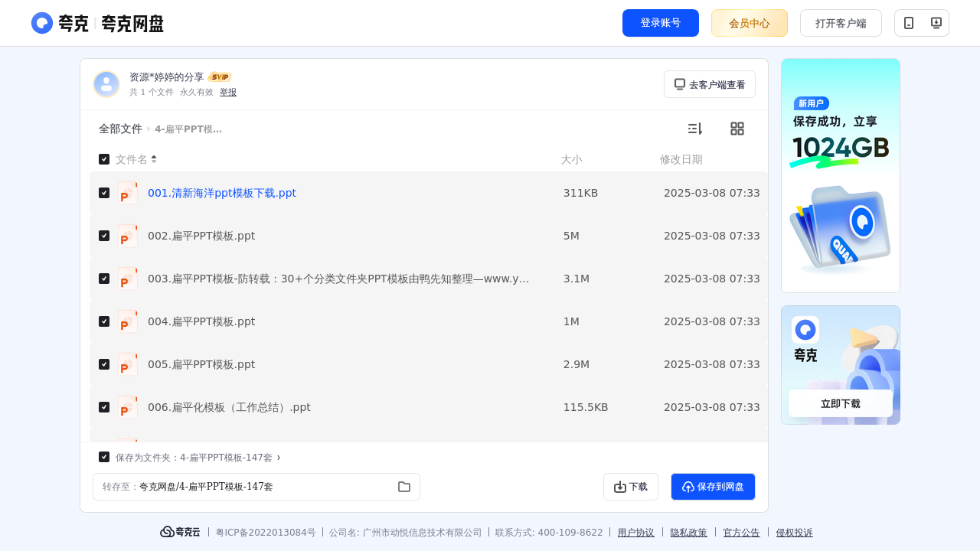Click the PPT icon for 002.扁平PPT模板.ppt
Screen dimensions: 980x551
pyautogui.click(x=128, y=236)
